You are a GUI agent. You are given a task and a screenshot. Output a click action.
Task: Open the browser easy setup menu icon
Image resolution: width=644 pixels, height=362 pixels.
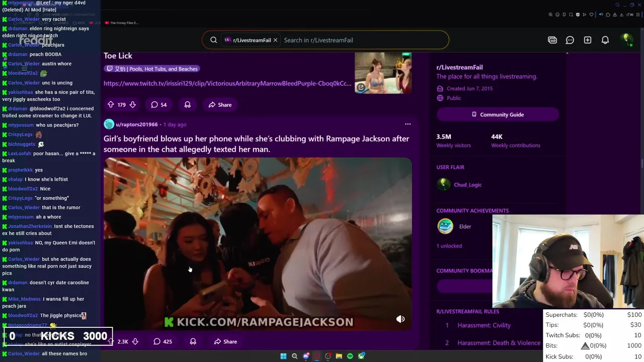point(638,15)
